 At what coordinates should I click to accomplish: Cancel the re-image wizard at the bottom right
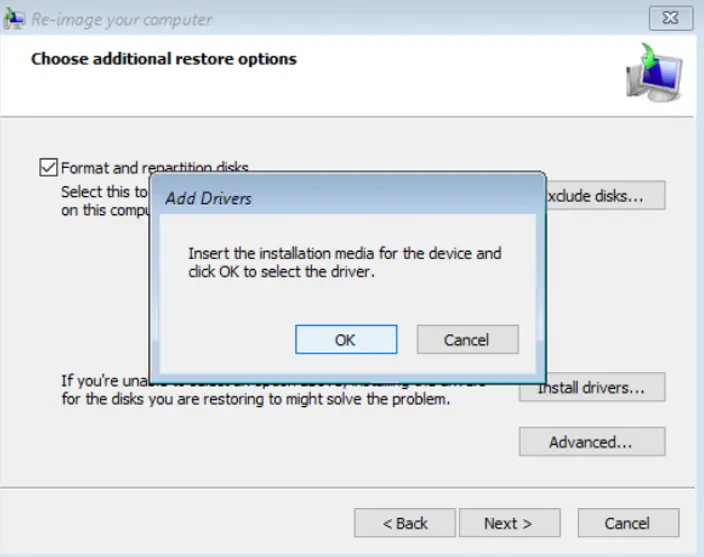[x=628, y=523]
